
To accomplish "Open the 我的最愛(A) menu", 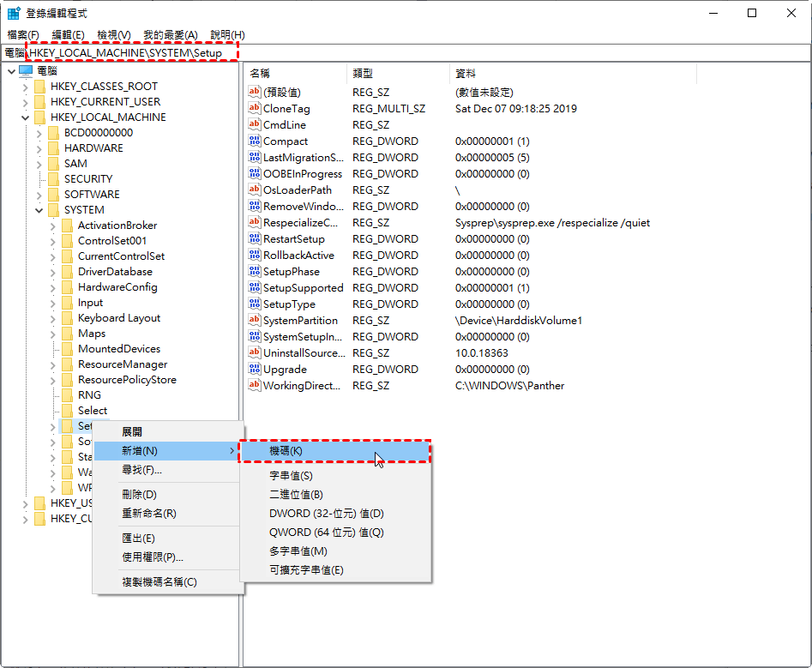I will click(171, 34).
